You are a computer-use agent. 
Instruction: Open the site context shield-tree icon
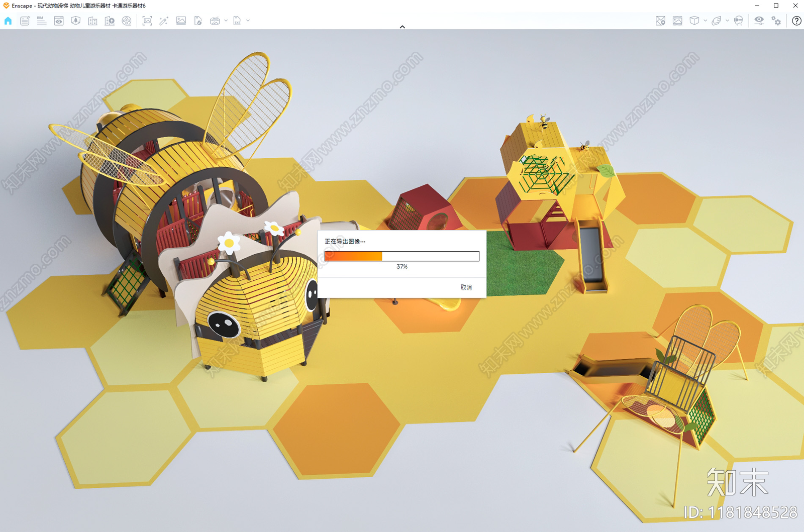click(x=76, y=21)
